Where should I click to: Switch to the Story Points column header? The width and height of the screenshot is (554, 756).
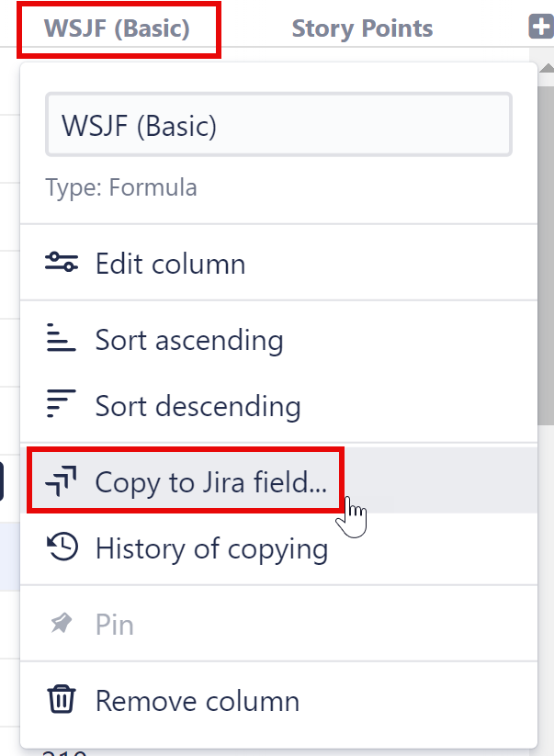click(362, 28)
